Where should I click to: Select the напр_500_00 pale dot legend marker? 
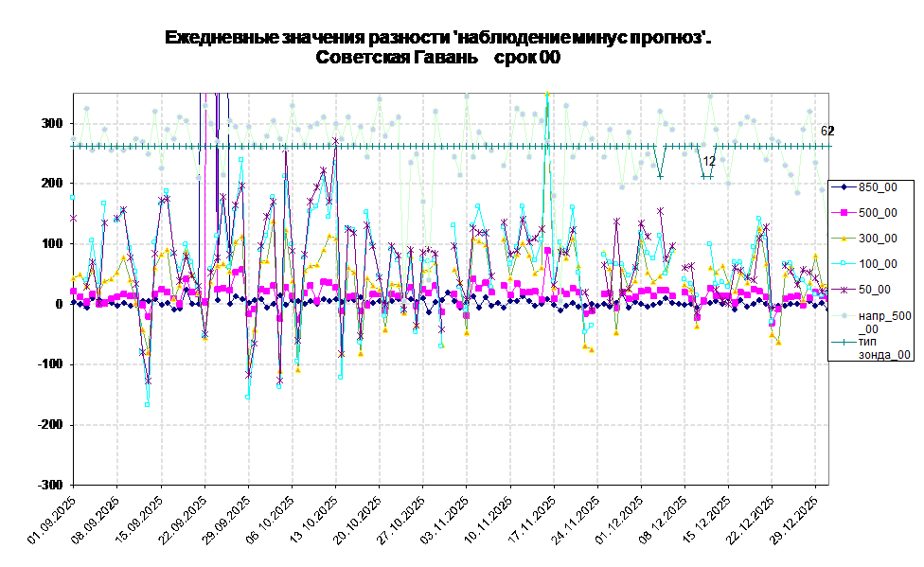[844, 315]
